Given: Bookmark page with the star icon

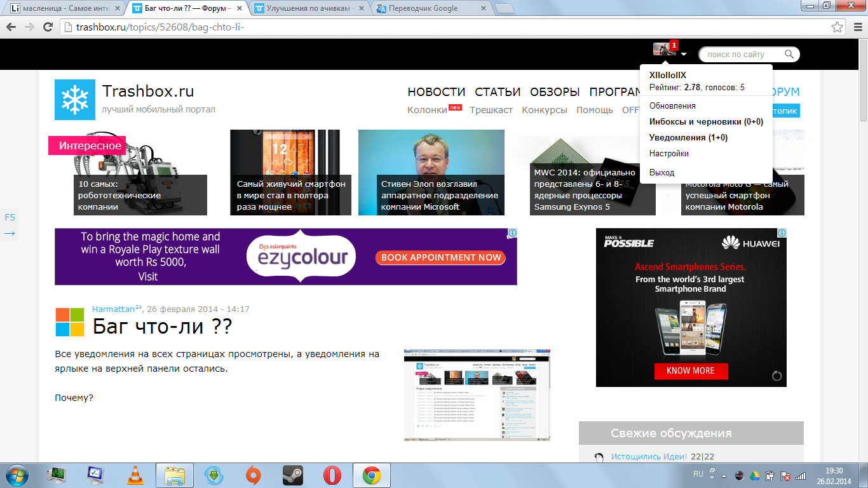Looking at the screenshot, I should 837,27.
